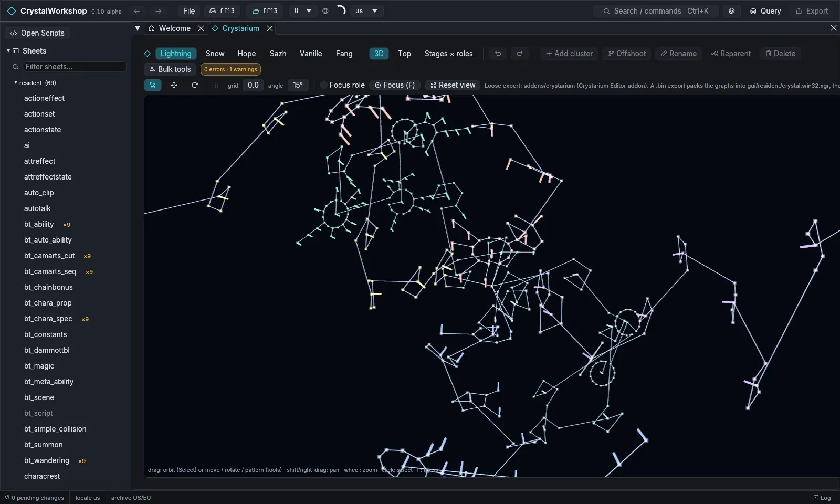Open the us locale dropdown
Viewport: 840px width, 504px height.
[366, 11]
